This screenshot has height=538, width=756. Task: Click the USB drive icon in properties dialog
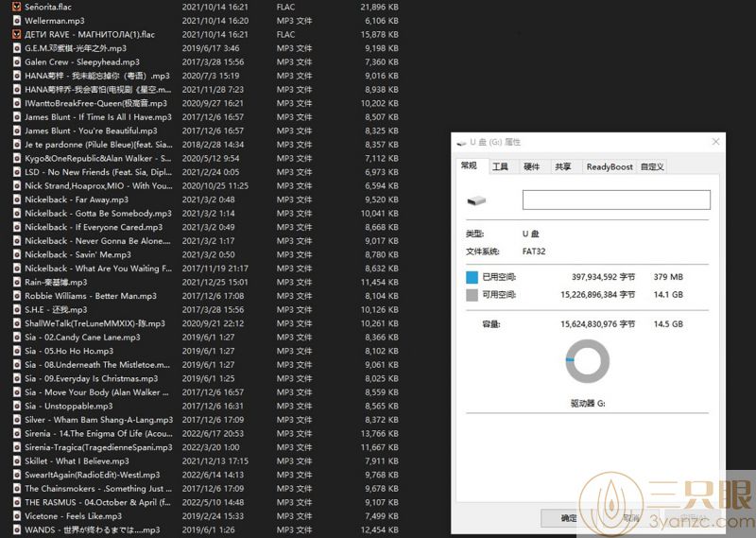click(476, 200)
